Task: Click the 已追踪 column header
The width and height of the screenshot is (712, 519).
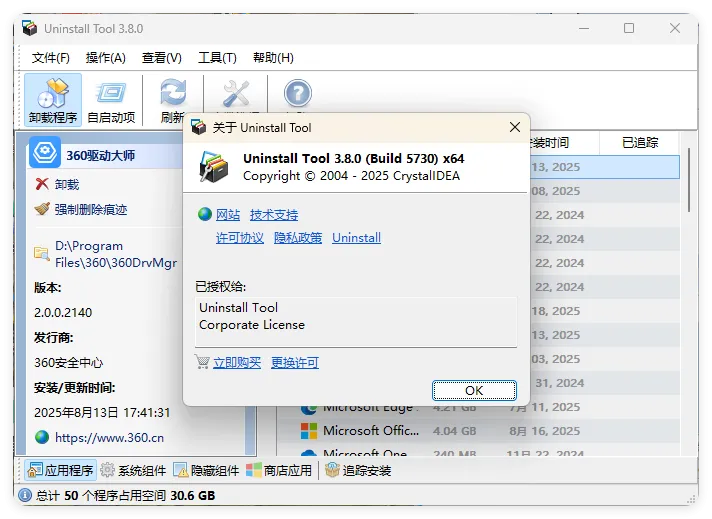Action: coord(639,143)
